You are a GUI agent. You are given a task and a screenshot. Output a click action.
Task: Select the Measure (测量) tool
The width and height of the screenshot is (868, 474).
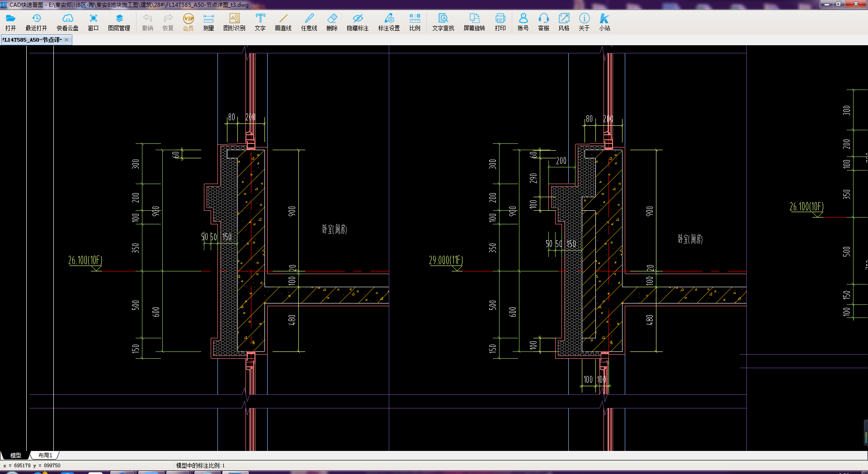tap(208, 22)
